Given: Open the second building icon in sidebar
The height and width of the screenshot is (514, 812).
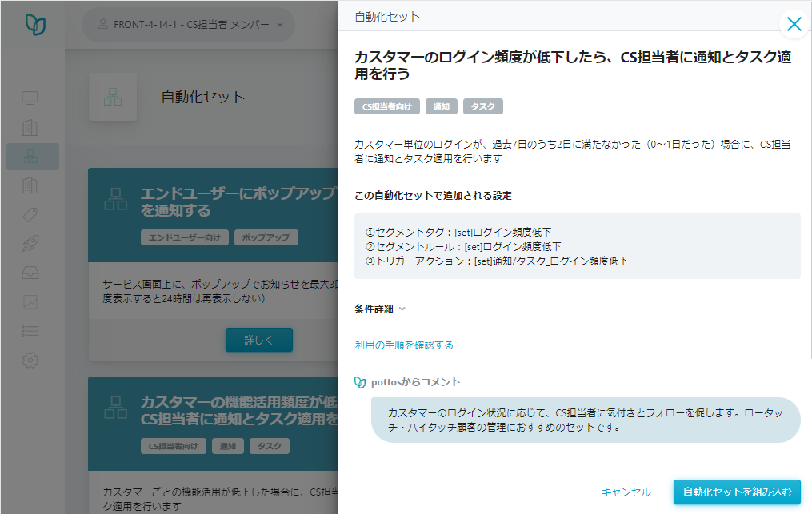Looking at the screenshot, I should pyautogui.click(x=30, y=185).
